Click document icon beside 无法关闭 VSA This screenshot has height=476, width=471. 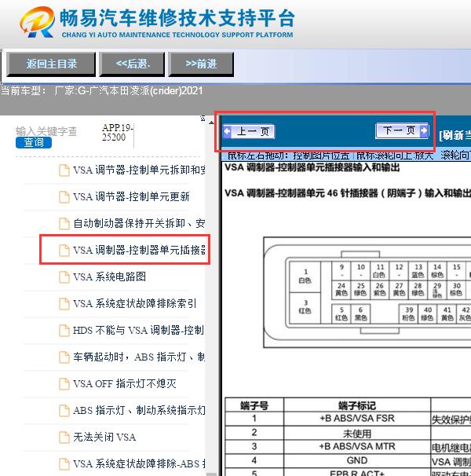[64, 438]
